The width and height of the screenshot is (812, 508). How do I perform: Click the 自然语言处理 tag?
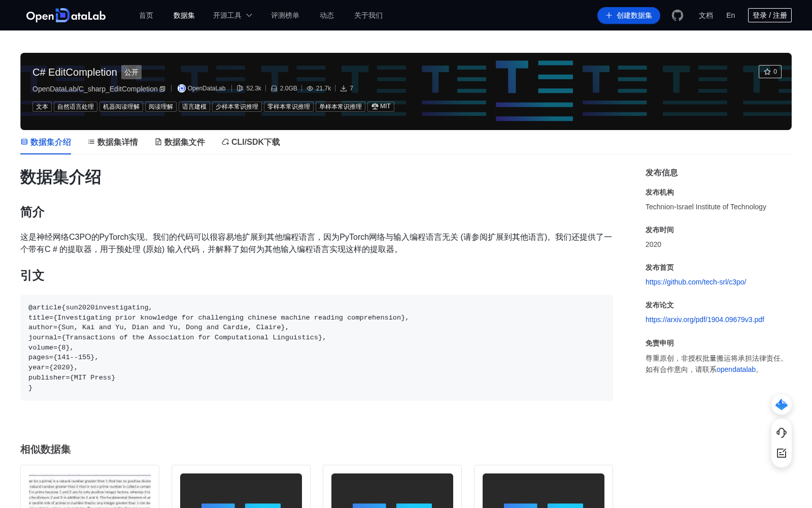tap(76, 107)
